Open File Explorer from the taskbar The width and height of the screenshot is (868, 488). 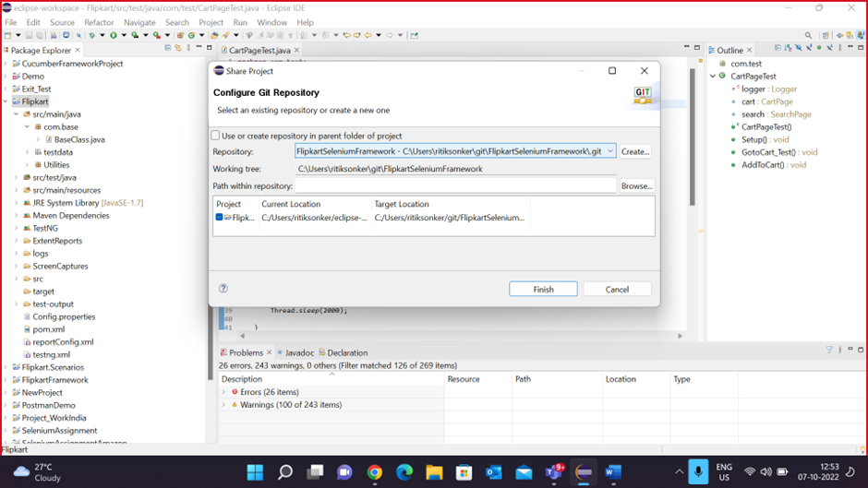coord(435,472)
